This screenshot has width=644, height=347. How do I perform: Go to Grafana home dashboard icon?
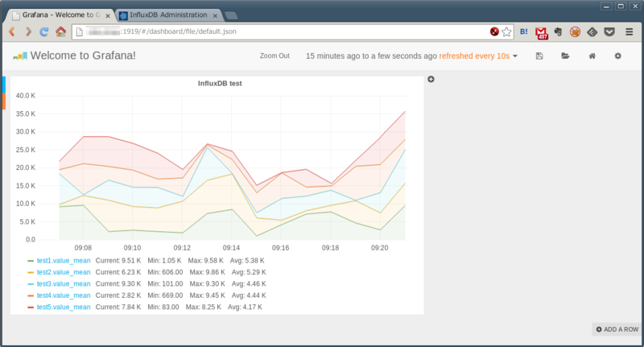(x=592, y=56)
